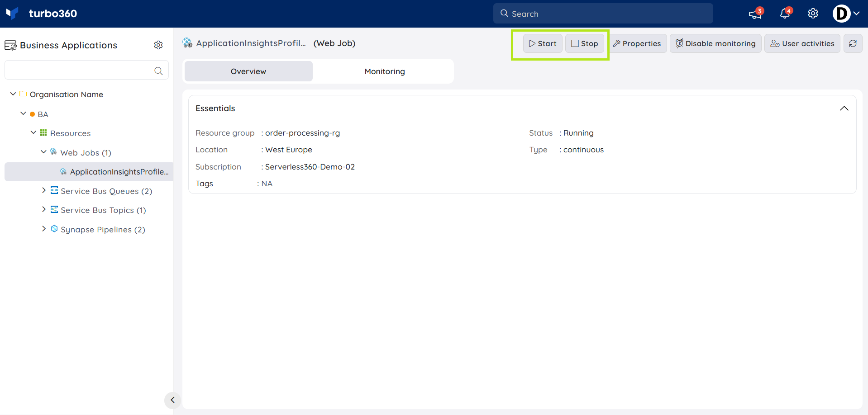Viewport: 868px width, 415px height.
Task: Disable monitoring for this web job
Action: click(715, 43)
